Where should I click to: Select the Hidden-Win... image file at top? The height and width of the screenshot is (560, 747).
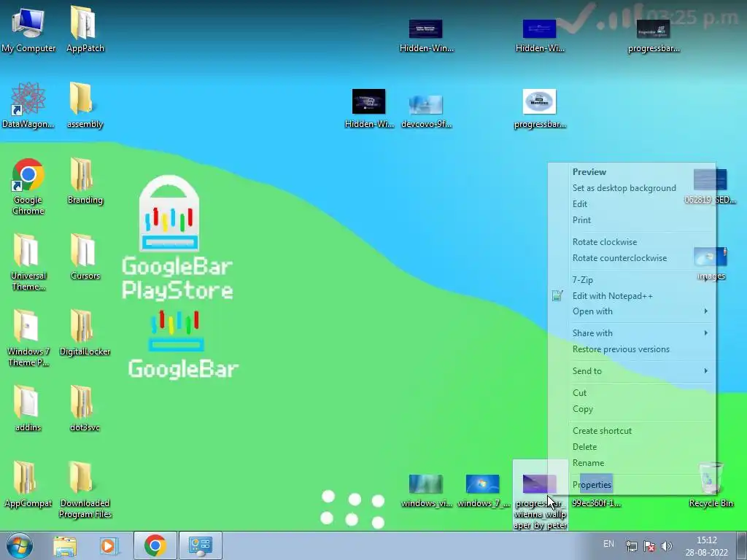click(426, 35)
